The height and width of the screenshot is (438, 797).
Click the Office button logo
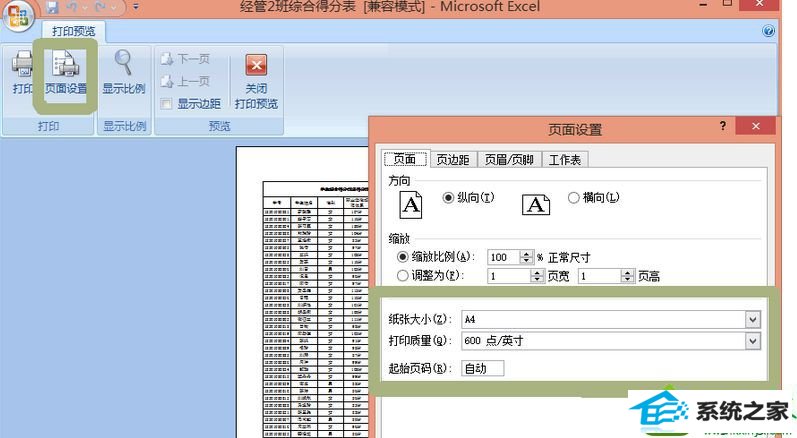pyautogui.click(x=18, y=16)
